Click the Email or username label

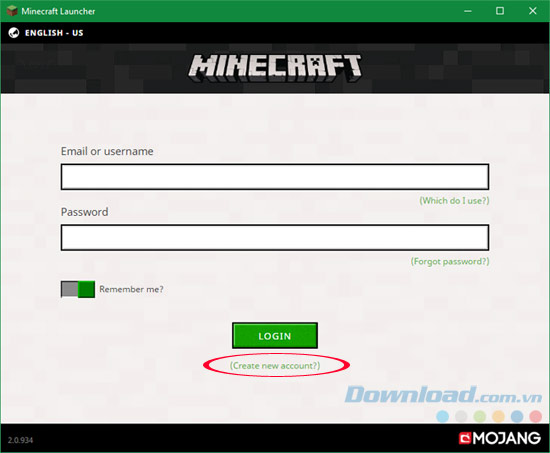[x=107, y=151]
